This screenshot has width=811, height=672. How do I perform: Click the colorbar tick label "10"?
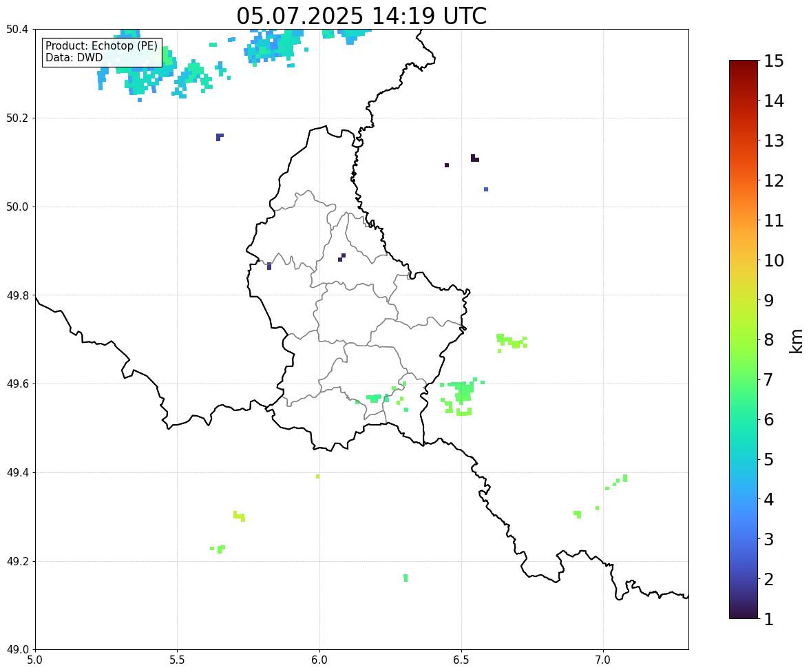(774, 260)
